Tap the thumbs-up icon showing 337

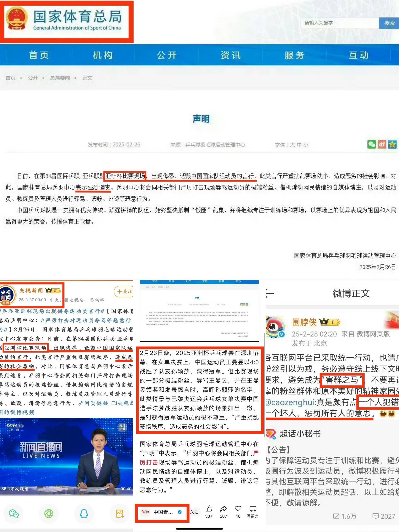click(209, 508)
